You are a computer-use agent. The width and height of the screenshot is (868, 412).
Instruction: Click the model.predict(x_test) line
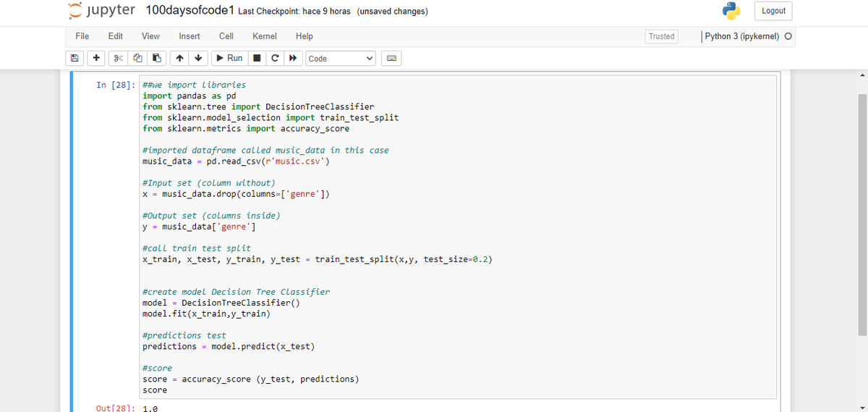point(229,346)
